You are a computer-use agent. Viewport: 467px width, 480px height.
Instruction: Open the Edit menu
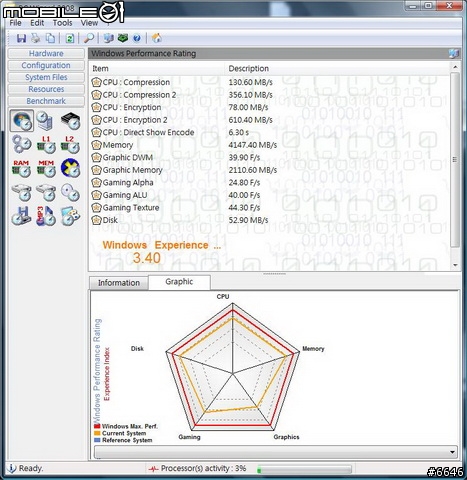coord(37,23)
